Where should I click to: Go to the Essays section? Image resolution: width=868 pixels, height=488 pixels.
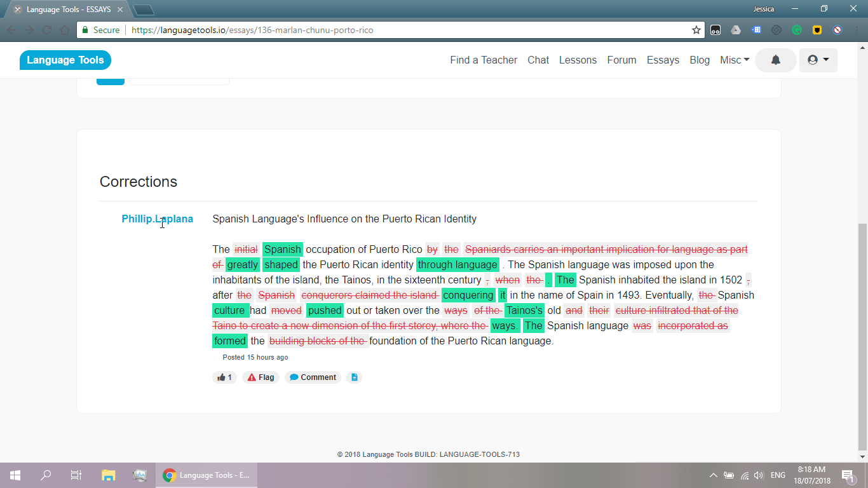pos(663,60)
